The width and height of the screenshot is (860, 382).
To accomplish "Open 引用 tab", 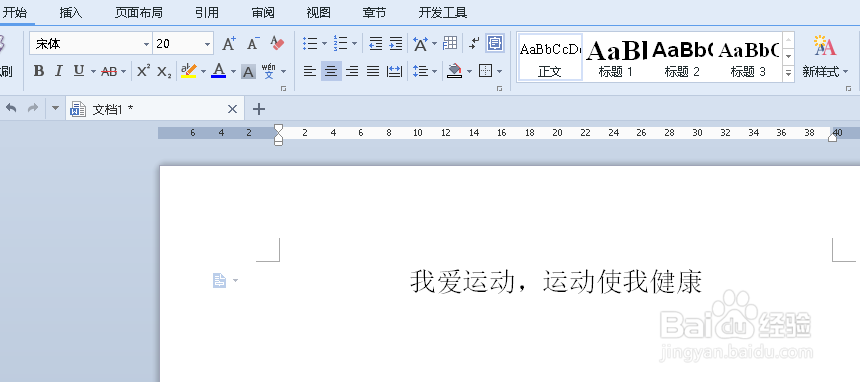I will click(207, 13).
